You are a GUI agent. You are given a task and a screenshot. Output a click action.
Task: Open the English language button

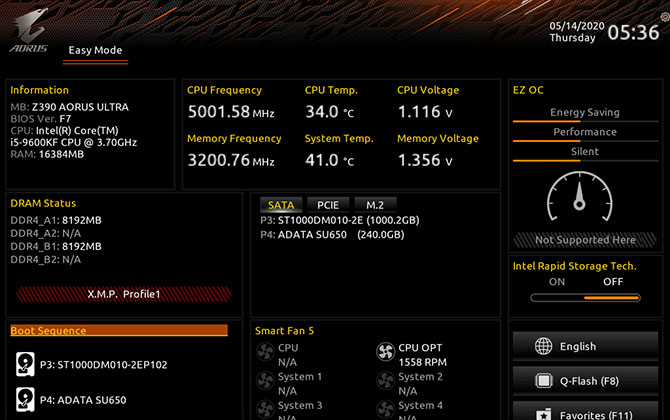(x=585, y=346)
